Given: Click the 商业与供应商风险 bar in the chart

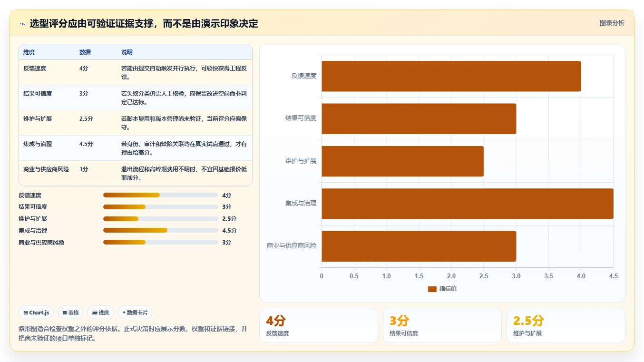Looking at the screenshot, I should (419, 246).
